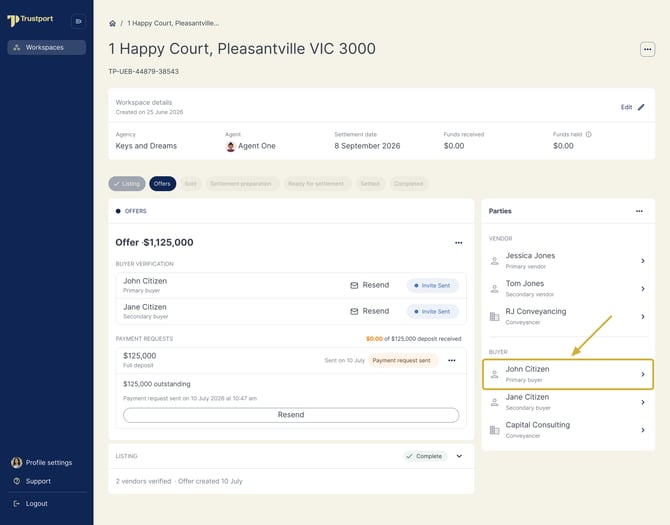Select the Offers stage tab

[x=162, y=184]
